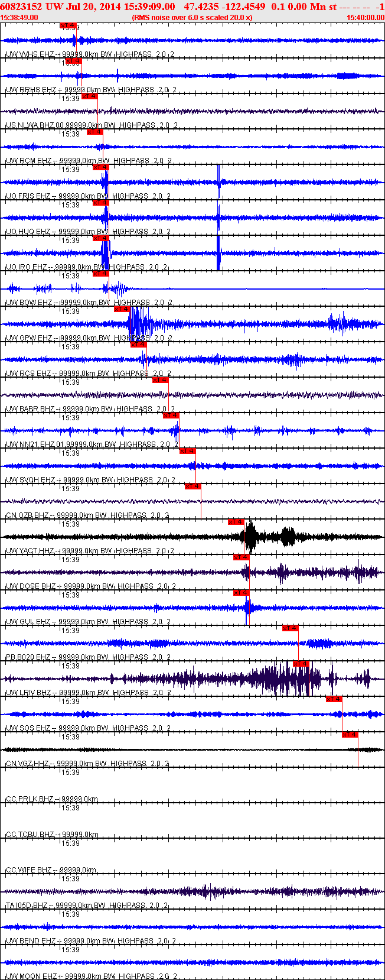Click the red pick flag on VGZ trace
This screenshot has height=980, width=385.
[350, 735]
